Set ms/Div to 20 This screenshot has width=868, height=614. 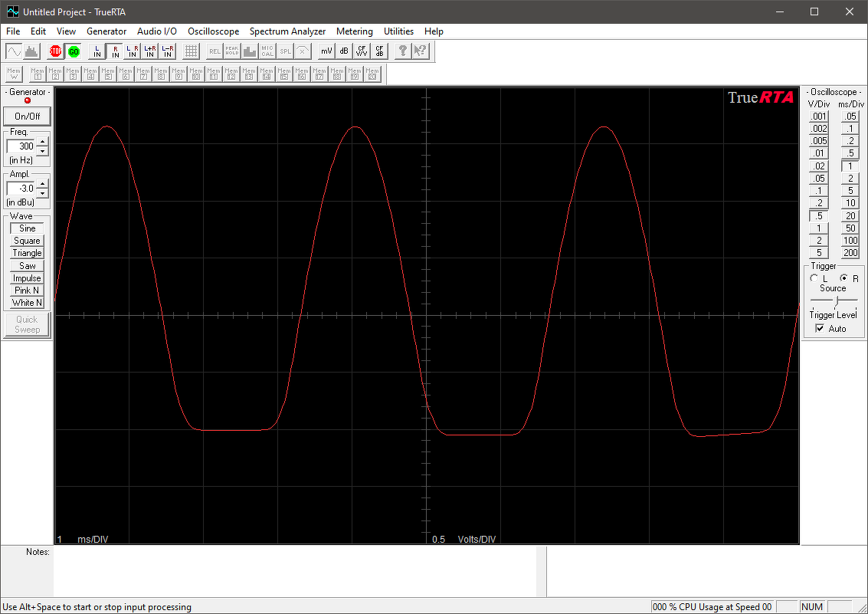(x=850, y=216)
